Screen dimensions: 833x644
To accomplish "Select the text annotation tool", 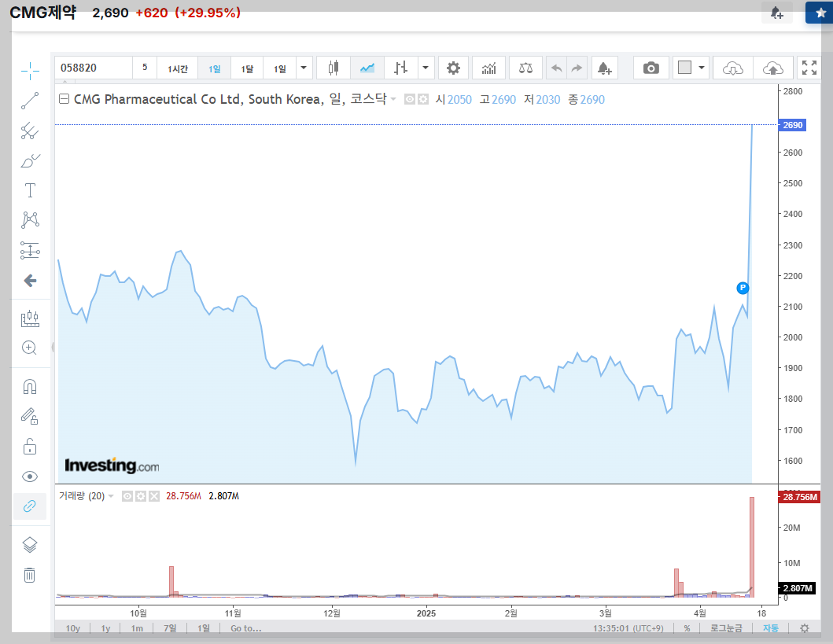I will (30, 190).
